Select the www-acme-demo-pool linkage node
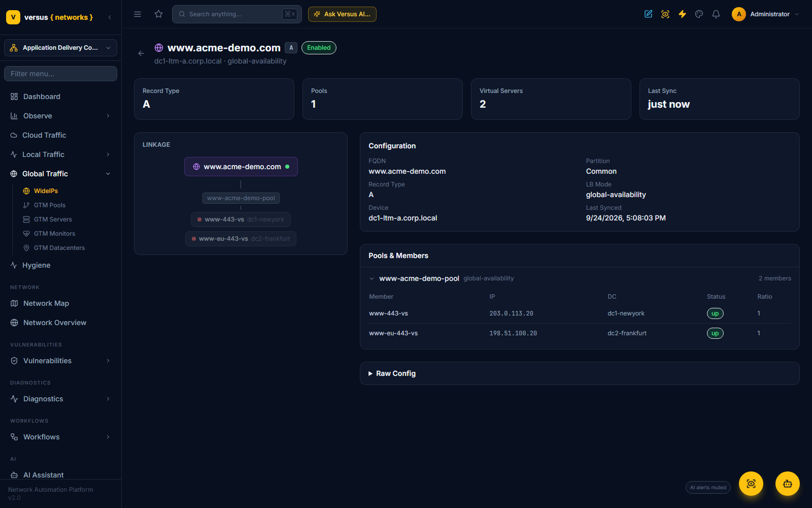Image resolution: width=812 pixels, height=508 pixels. 241,198
